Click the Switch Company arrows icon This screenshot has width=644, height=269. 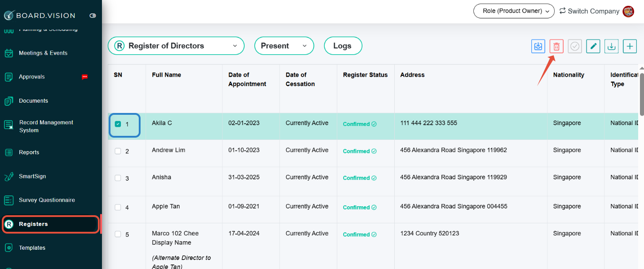[x=562, y=11]
